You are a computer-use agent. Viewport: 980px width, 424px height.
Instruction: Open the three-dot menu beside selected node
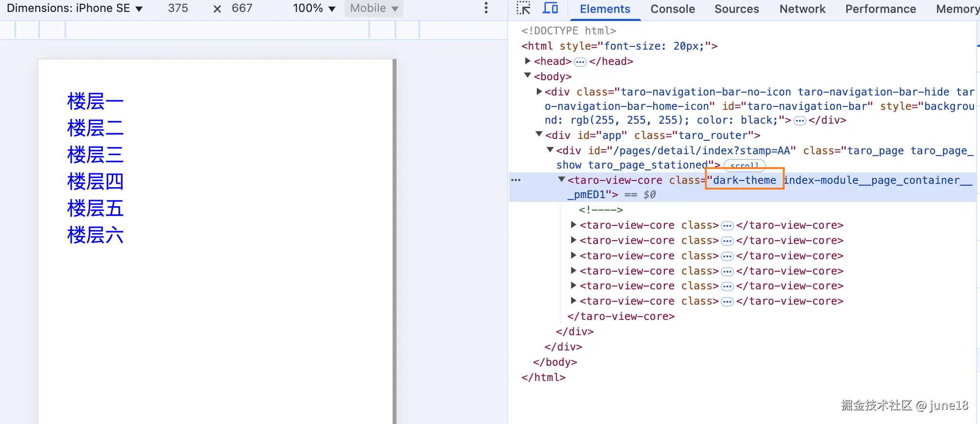(516, 180)
